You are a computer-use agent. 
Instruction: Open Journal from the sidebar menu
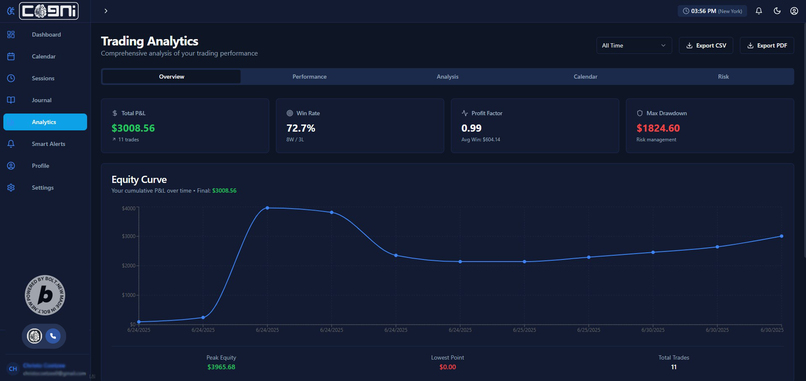click(x=45, y=100)
